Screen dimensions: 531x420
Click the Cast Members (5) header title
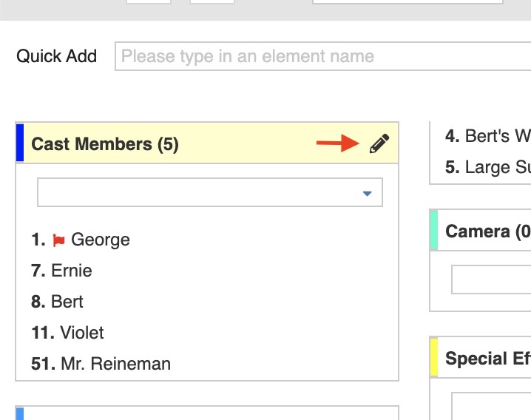105,144
